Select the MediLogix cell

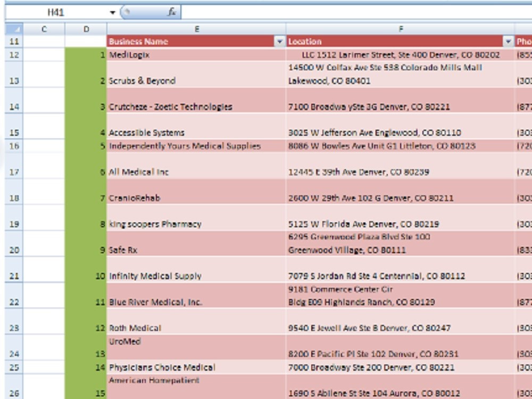click(x=196, y=55)
